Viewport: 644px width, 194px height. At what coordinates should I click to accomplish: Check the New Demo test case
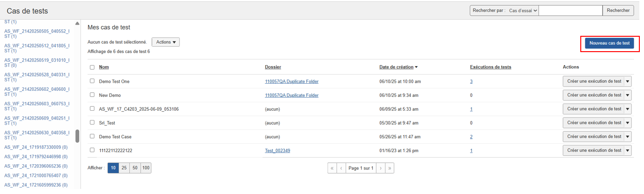tap(92, 95)
